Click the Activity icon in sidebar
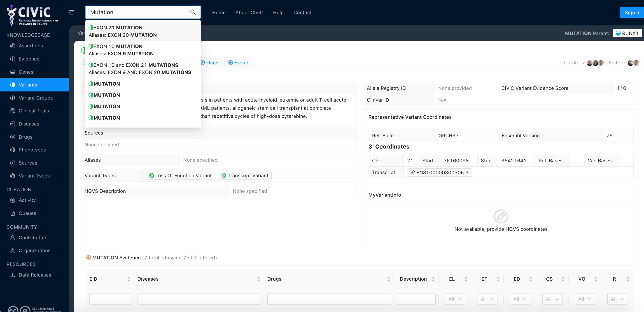 pos(12,200)
